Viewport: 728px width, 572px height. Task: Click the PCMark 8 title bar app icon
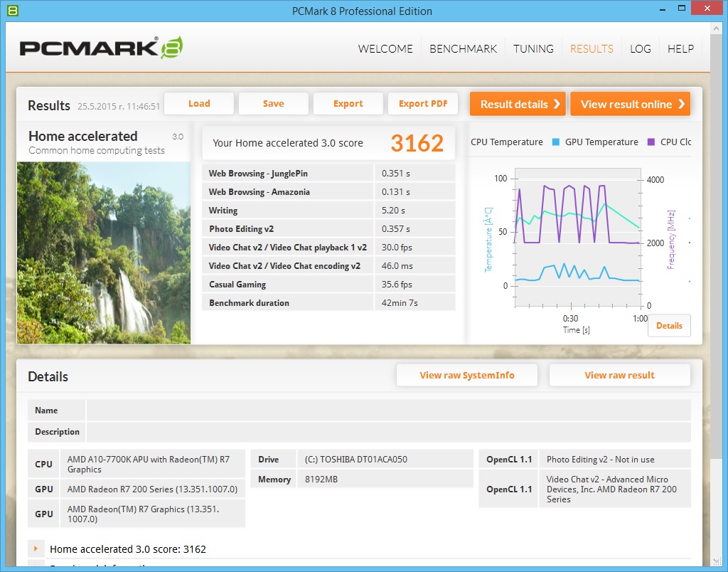pos(13,10)
